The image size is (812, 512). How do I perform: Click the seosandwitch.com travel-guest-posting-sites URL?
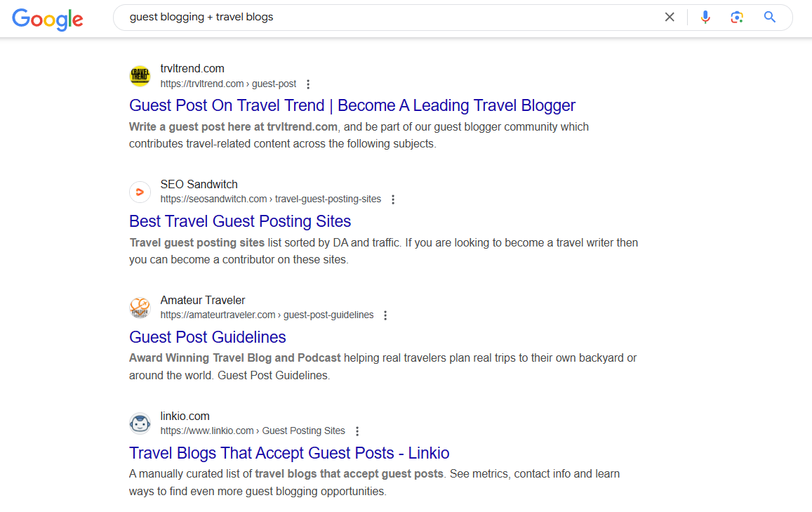pos(270,199)
